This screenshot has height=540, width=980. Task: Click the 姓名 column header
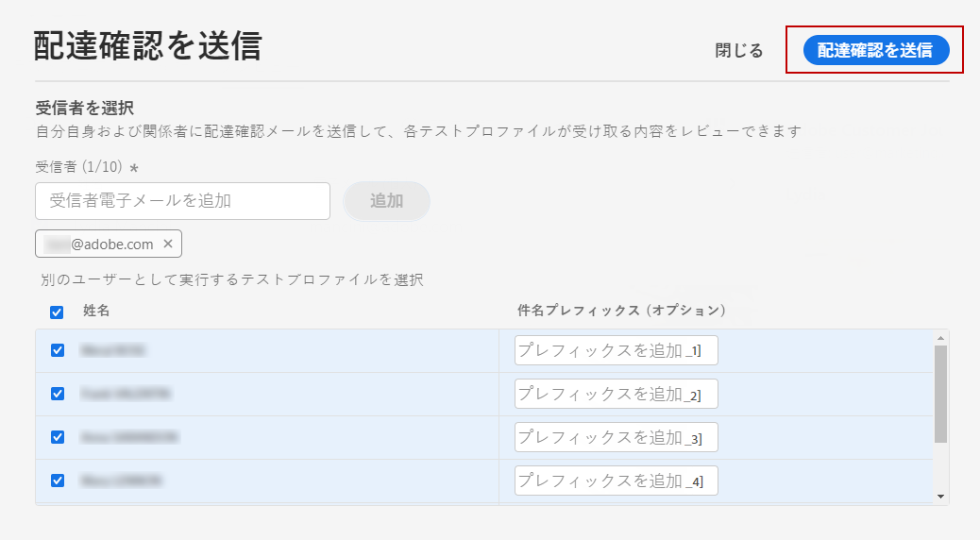96,311
